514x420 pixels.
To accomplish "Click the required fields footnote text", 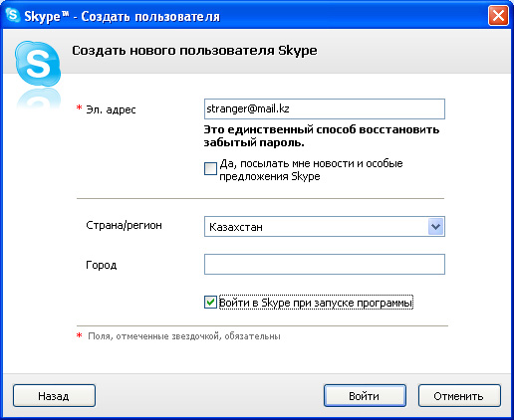I will pos(184,336).
